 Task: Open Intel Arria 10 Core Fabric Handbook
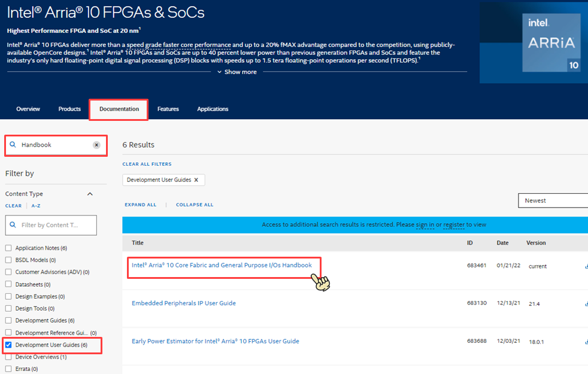pyautogui.click(x=222, y=265)
